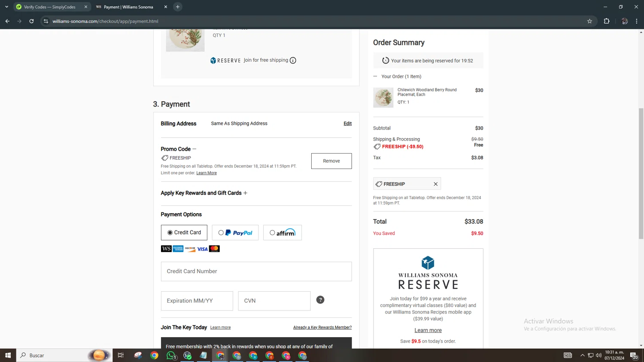Select PayPal payment option
Viewport: 644px width, 362px height.
[235, 232]
